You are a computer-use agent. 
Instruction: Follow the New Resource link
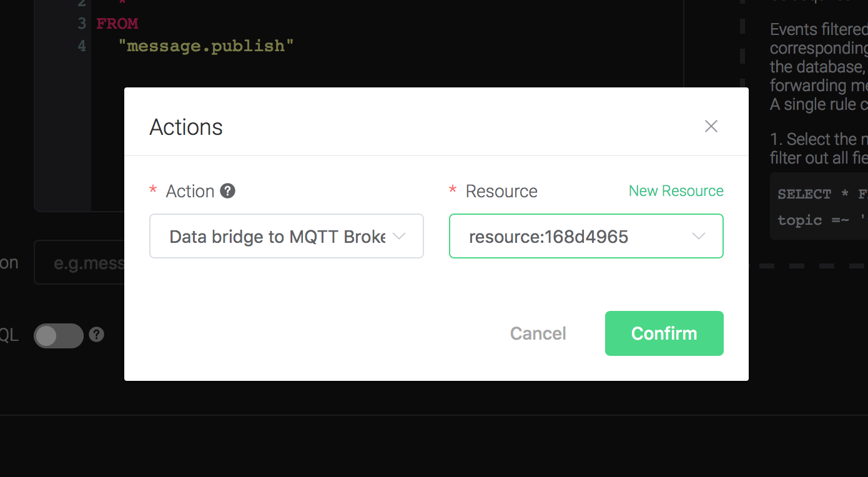point(676,191)
